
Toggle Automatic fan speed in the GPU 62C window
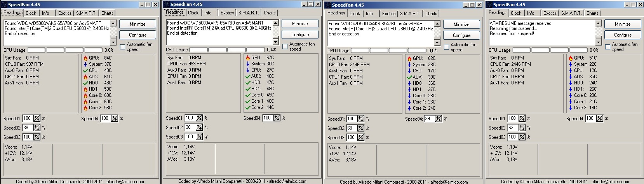(447, 47)
